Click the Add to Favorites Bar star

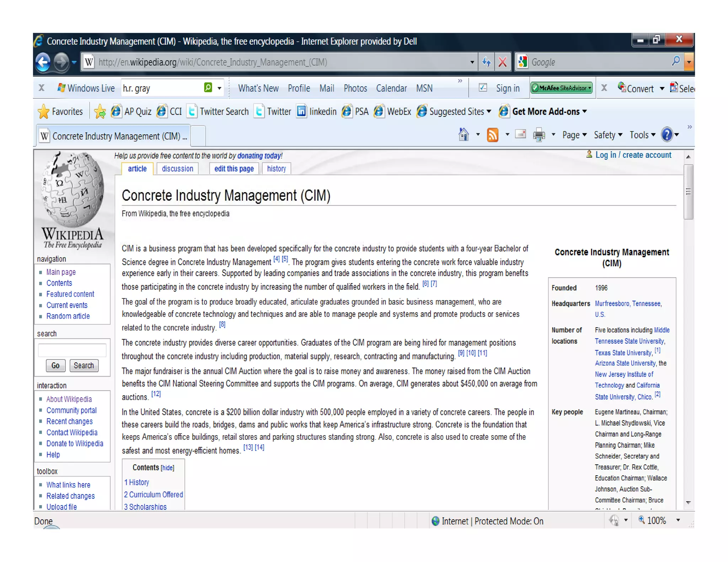pos(100,112)
